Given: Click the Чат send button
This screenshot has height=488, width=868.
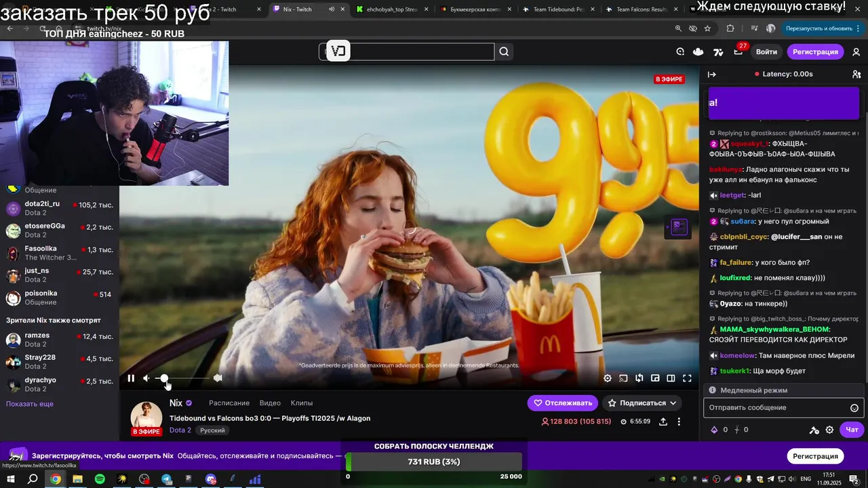Looking at the screenshot, I should click(x=852, y=430).
